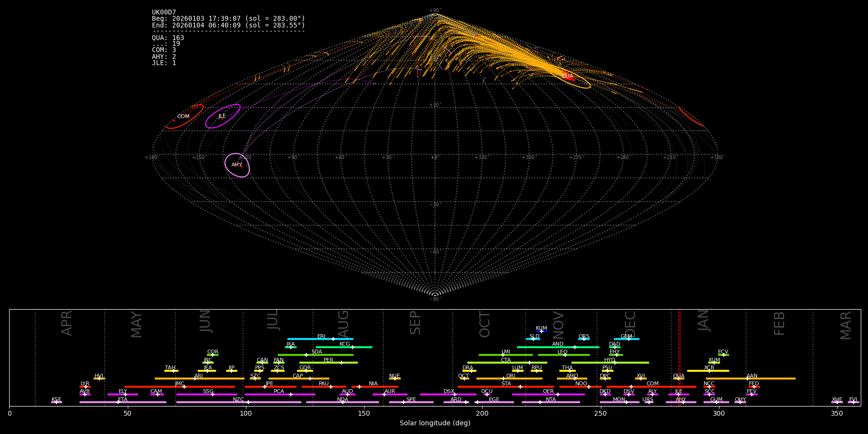868x434 pixels.
Task: Click the AUG month label
Action: pyautogui.click(x=343, y=324)
